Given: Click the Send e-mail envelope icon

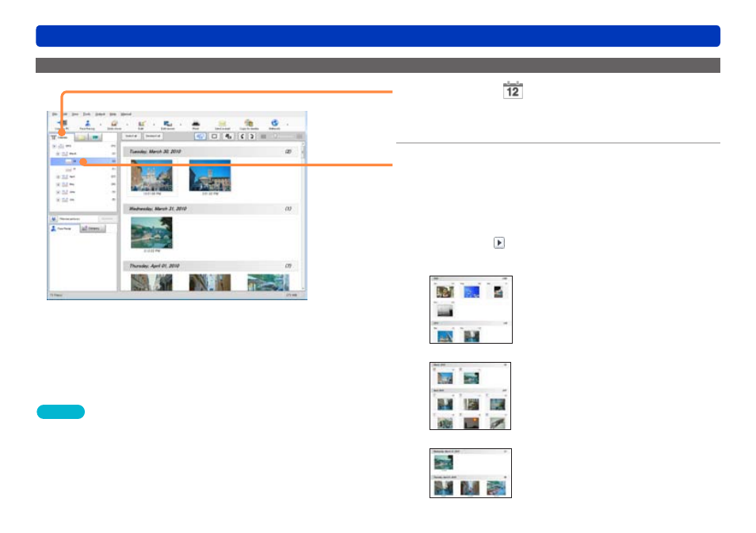Looking at the screenshot, I should click(x=222, y=125).
